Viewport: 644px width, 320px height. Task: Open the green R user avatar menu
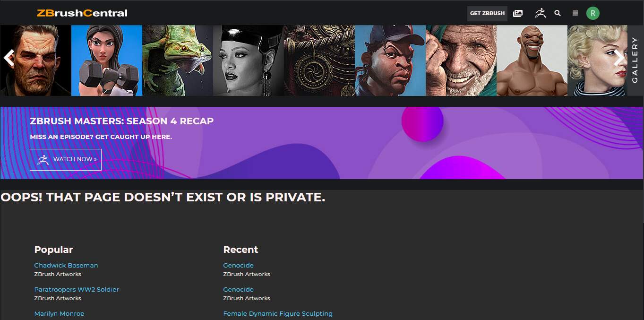tap(593, 13)
